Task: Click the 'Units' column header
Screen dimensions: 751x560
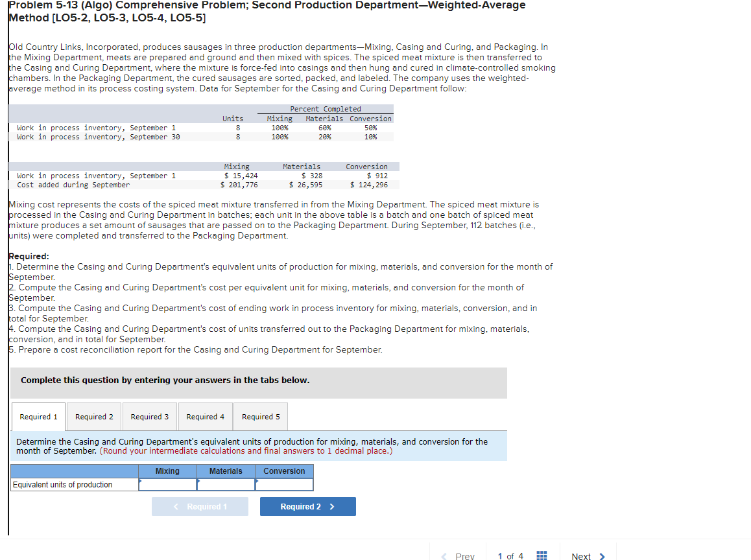Action: [x=233, y=119]
